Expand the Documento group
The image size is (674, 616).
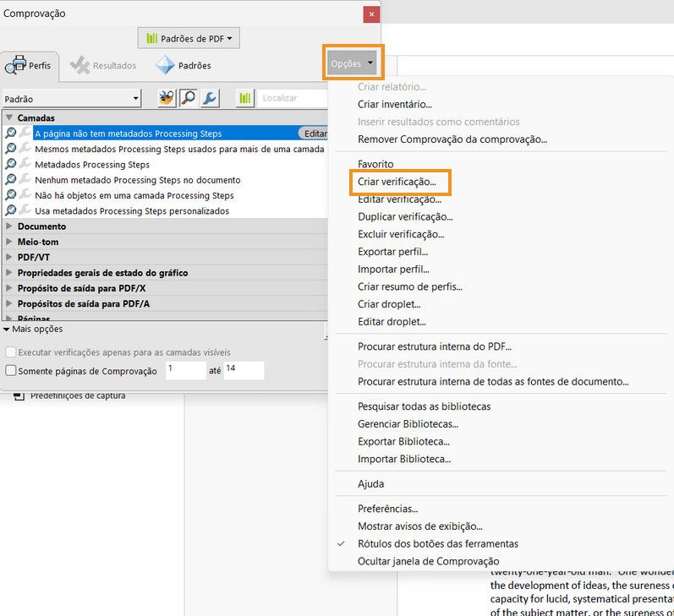tap(9, 226)
